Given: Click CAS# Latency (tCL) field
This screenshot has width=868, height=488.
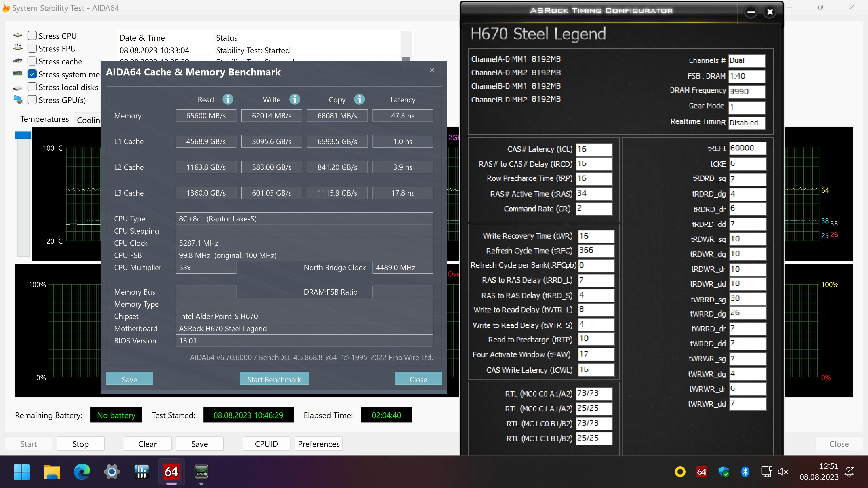Looking at the screenshot, I should coord(594,149).
